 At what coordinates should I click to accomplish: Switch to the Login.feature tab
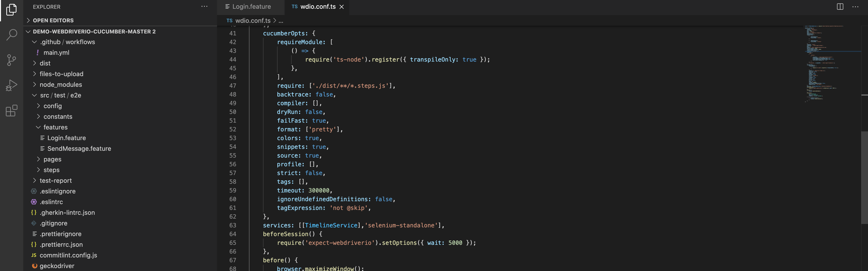click(251, 7)
